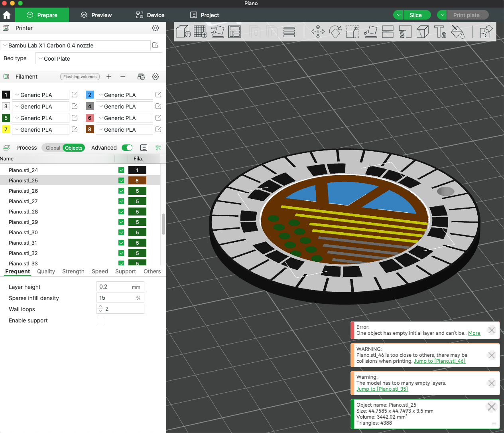Image resolution: width=504 pixels, height=433 pixels.
Task: Click brown filament 8 color swatch
Action: point(90,129)
